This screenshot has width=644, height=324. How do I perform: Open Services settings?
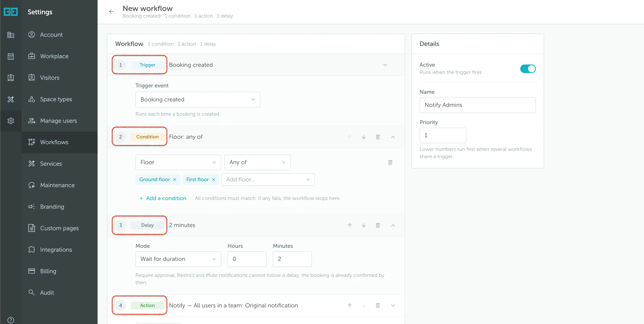click(60, 164)
